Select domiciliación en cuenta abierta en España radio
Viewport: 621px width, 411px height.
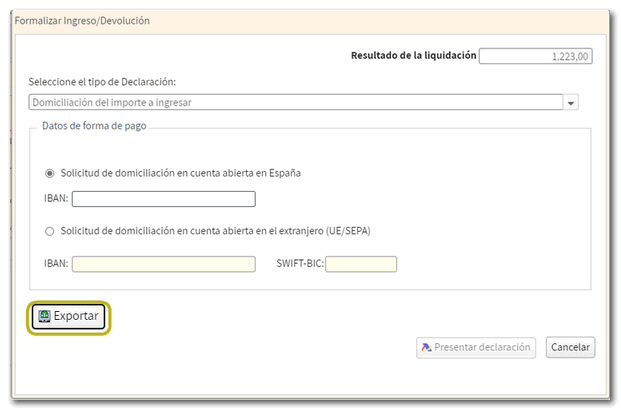coord(50,173)
